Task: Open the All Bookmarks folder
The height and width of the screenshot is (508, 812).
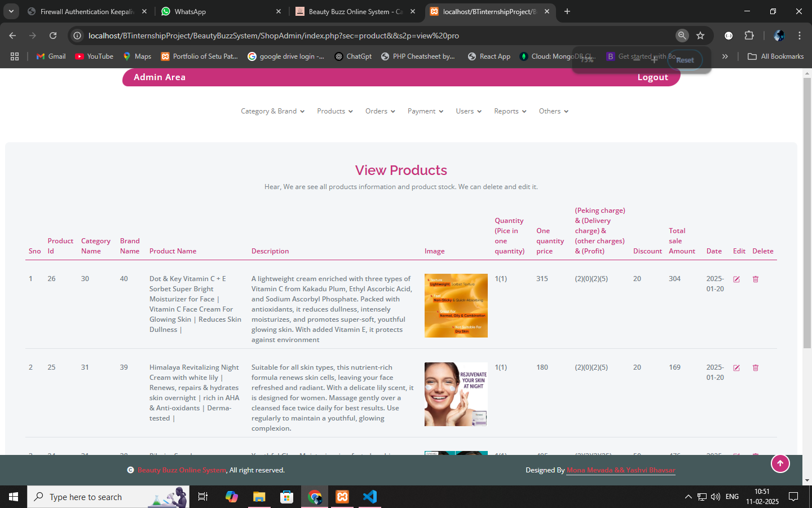Action: click(775, 56)
